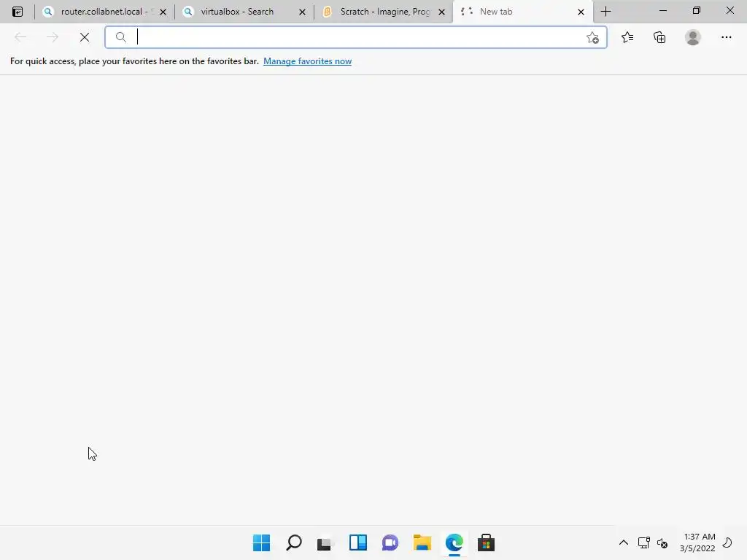This screenshot has height=560, width=747.
Task: Select the New tab tab
Action: click(x=522, y=12)
